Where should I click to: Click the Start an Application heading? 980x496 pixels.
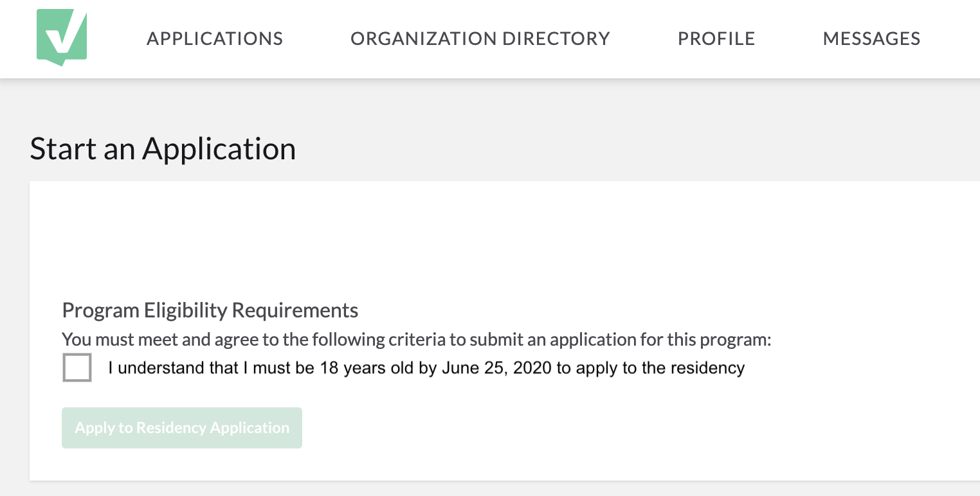point(163,148)
